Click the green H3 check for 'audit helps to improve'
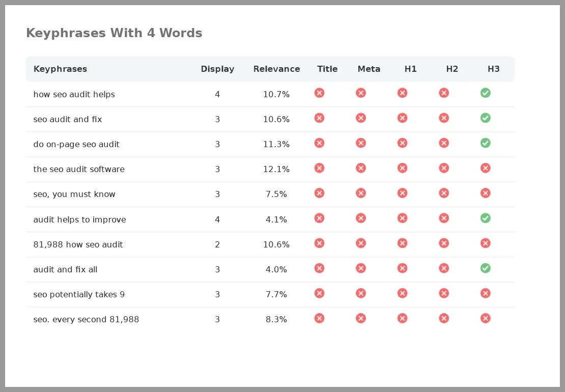This screenshot has width=565, height=392. point(486,218)
